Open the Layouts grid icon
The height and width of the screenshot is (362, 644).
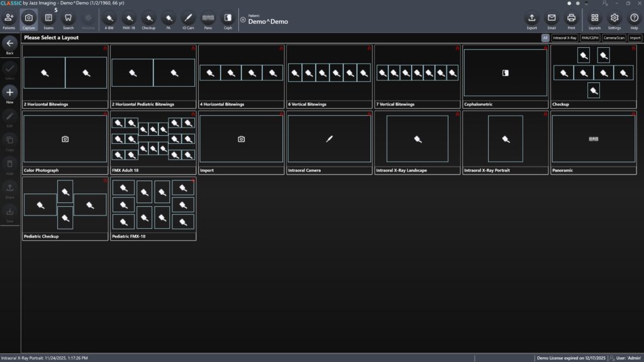point(595,21)
